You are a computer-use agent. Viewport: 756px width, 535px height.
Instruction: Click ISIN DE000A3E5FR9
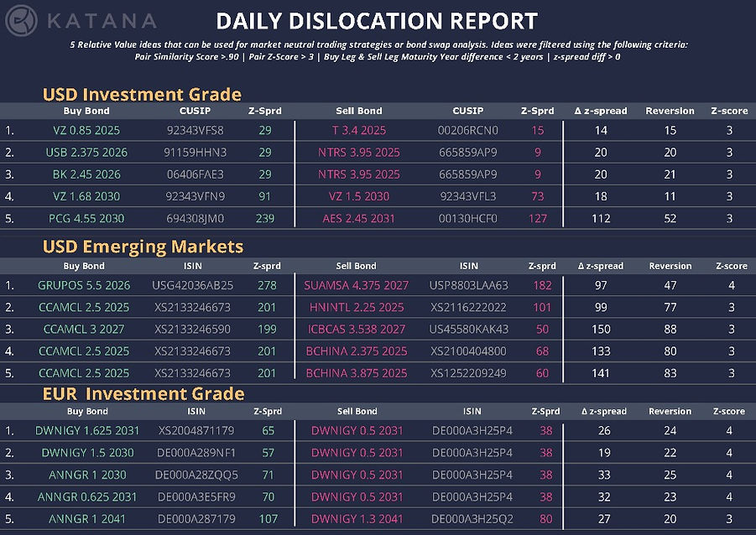point(196,496)
